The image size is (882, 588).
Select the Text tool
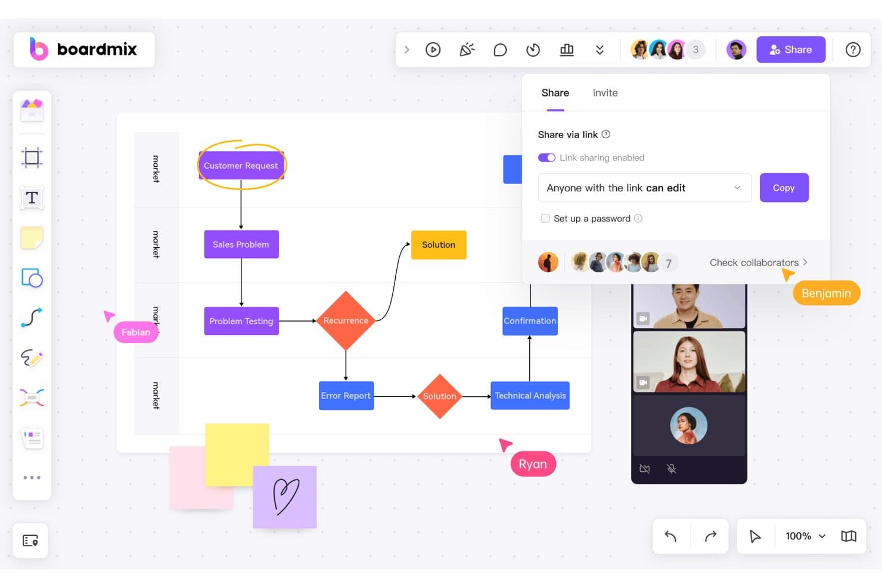click(32, 198)
